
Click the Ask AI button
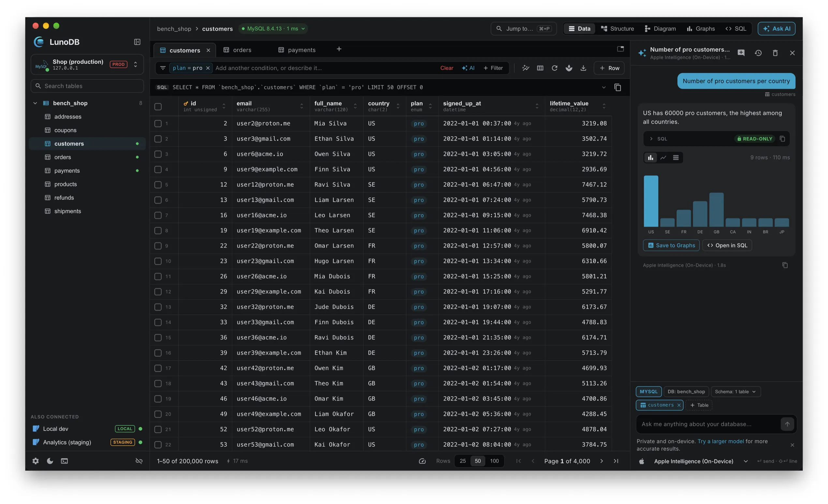point(776,29)
